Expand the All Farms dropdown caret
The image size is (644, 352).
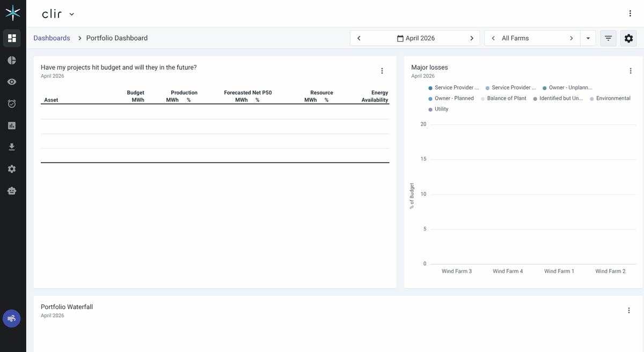(x=588, y=38)
